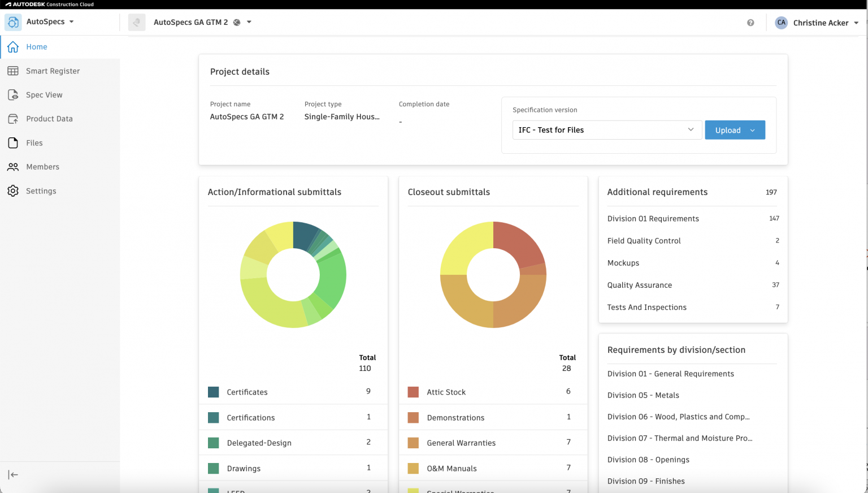The width and height of the screenshot is (868, 493).
Task: Click the Home icon in the sidebar
Action: click(x=13, y=46)
